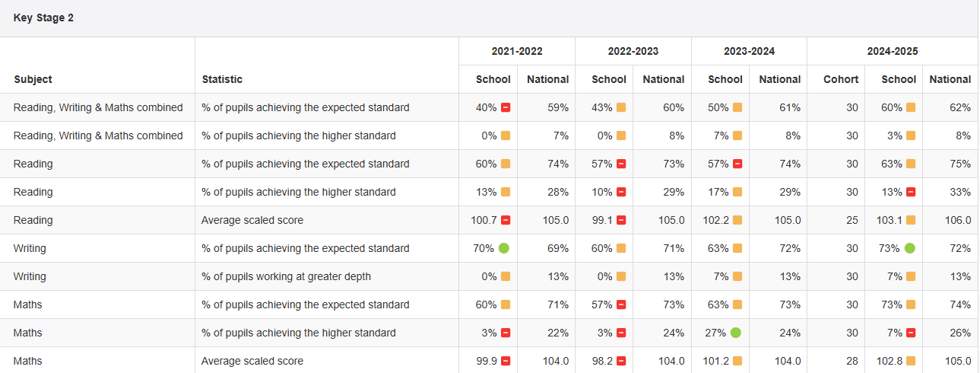Viewport: 980px width, 373px height.
Task: Select the 2021-2022 year column header
Action: (x=517, y=51)
